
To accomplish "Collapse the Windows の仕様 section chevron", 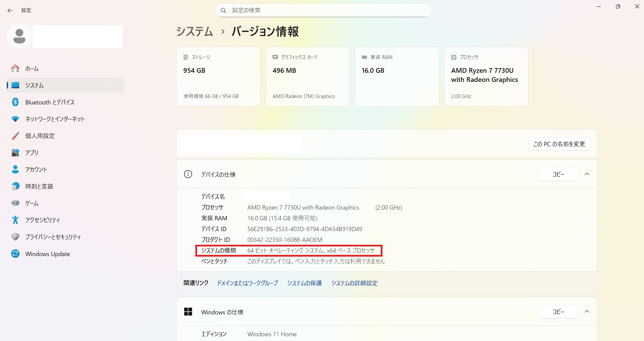I will click(587, 312).
